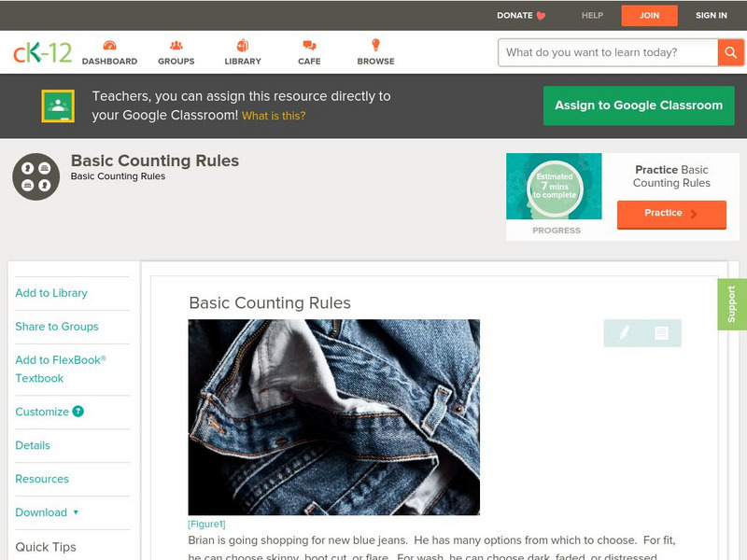Click the concept modality circle icon
This screenshot has height=560, width=747.
click(x=36, y=176)
